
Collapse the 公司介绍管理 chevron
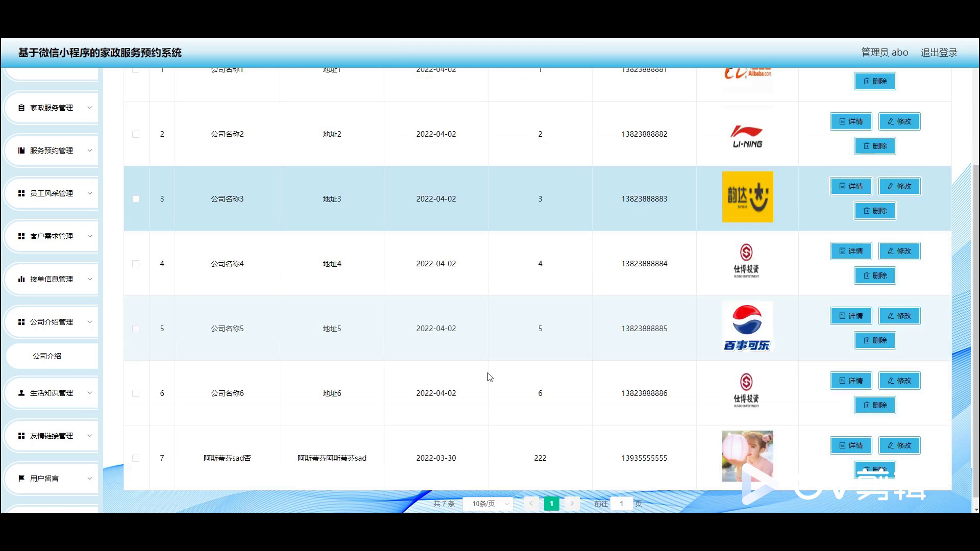tap(90, 322)
